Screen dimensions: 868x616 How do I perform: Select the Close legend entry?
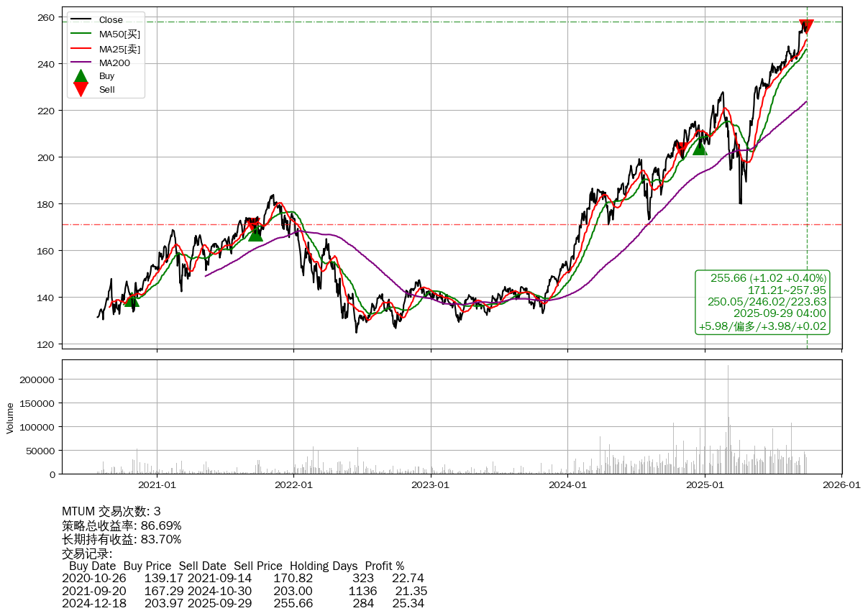[x=111, y=20]
